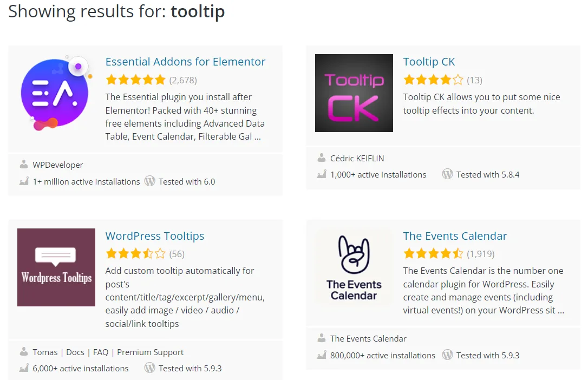Click the WordPress icon beside Tested with 5.9.3 under Tomas

click(149, 368)
